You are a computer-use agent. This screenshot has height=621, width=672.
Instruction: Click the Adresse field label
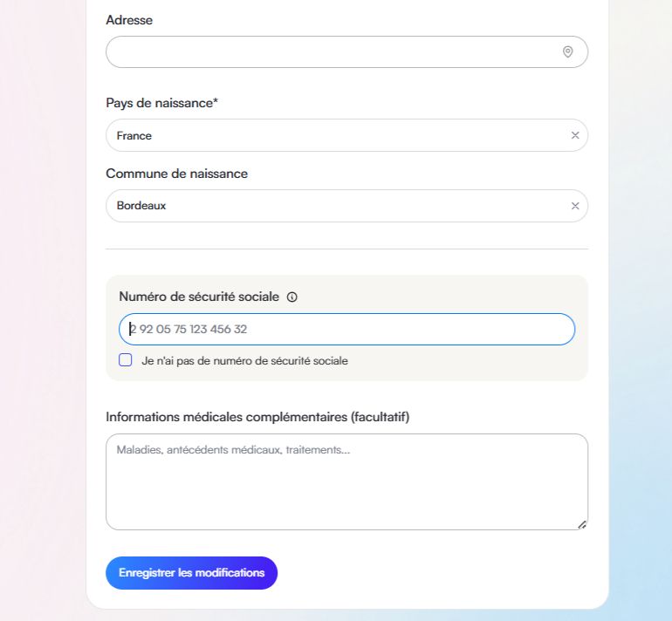click(x=129, y=20)
